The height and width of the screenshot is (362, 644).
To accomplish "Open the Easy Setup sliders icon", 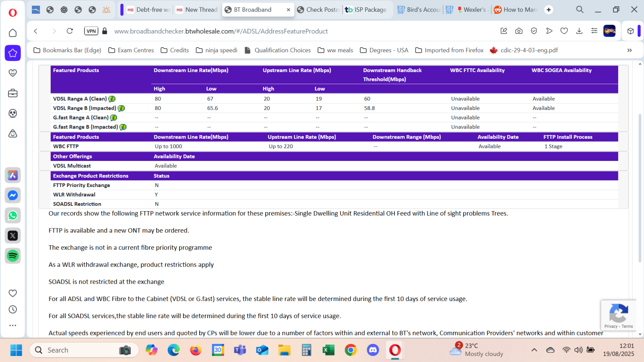I will pyautogui.click(x=594, y=31).
